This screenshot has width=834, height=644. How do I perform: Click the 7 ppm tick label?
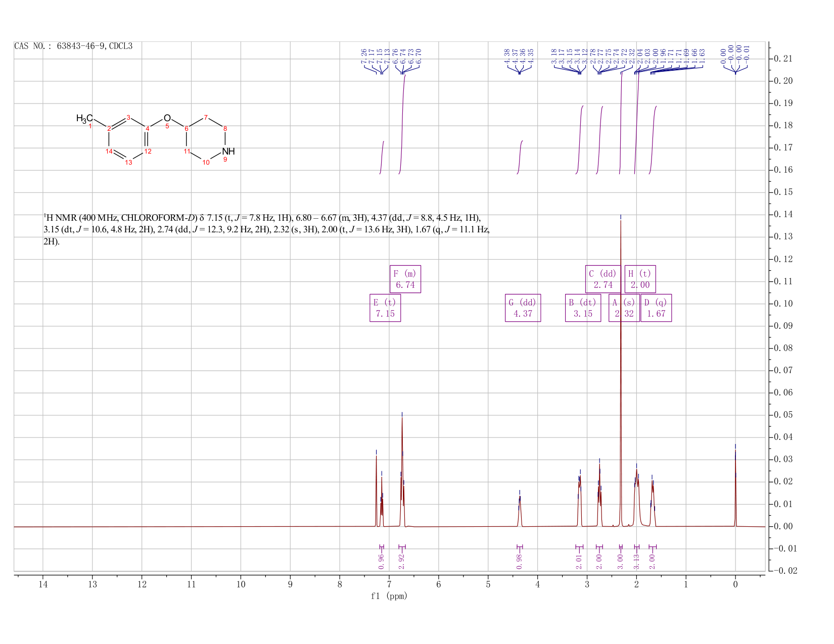389,584
